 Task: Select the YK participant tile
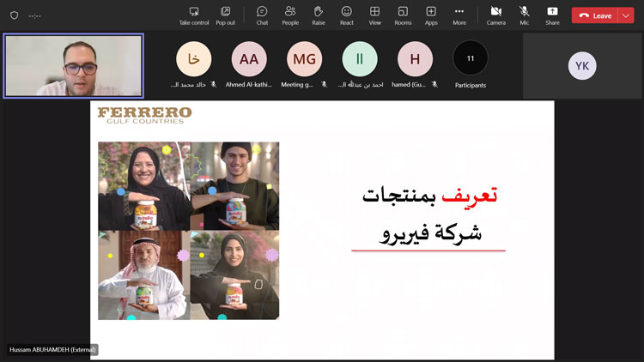[x=581, y=66]
